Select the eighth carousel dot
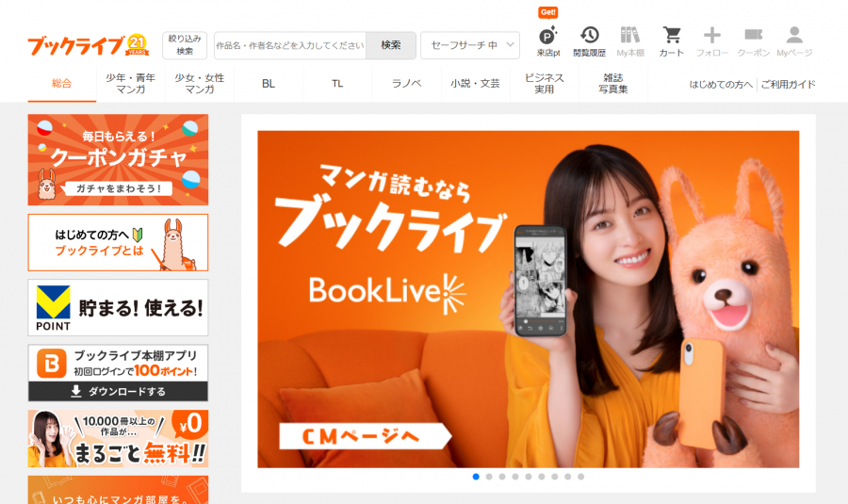848x504 pixels. coord(568,477)
